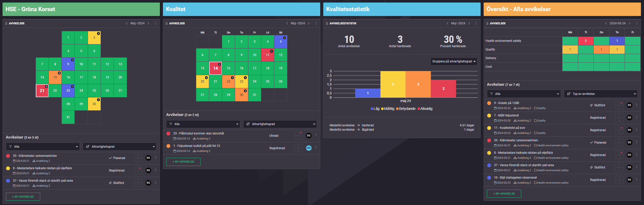Go to next month in HSE calendar

coord(148,23)
